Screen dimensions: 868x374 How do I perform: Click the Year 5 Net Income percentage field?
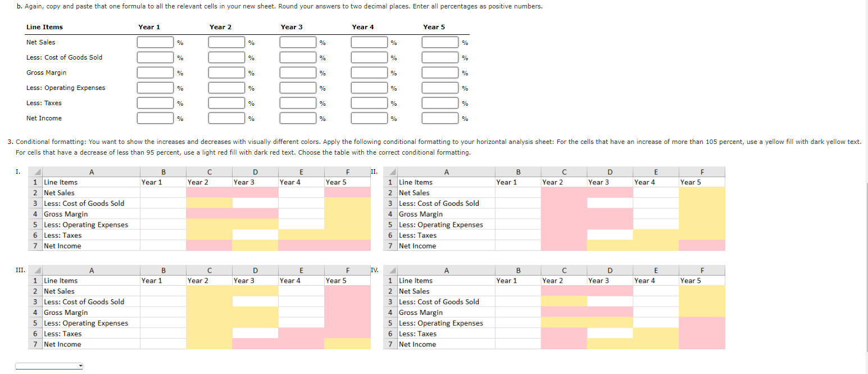(x=440, y=118)
